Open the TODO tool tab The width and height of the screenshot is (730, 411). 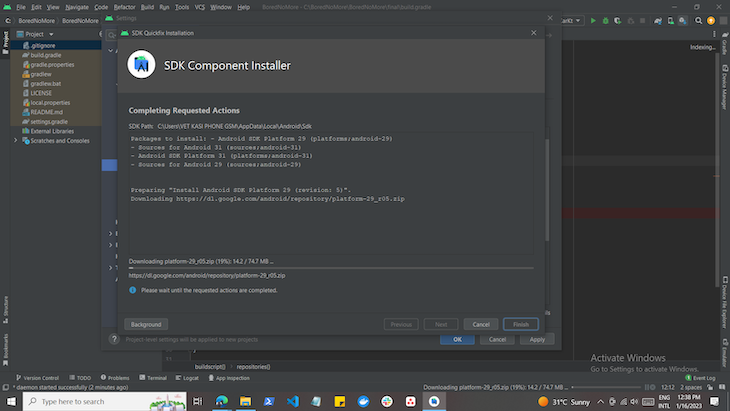(x=80, y=378)
